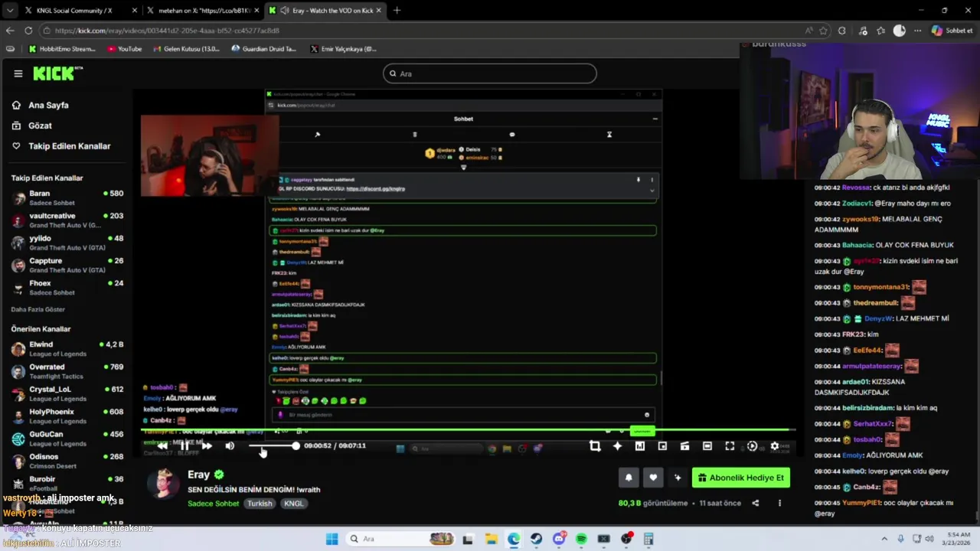Click the Turkish language tag
This screenshot has height=551, width=980.
[260, 504]
